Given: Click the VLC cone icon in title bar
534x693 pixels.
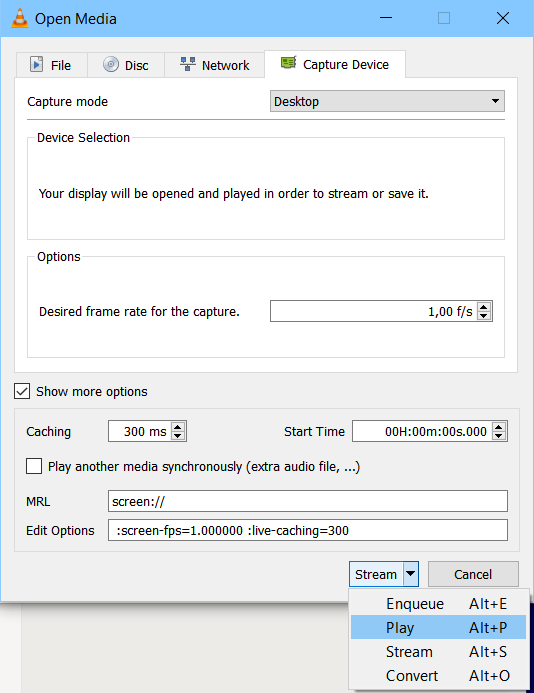Looking at the screenshot, I should click(x=19, y=18).
